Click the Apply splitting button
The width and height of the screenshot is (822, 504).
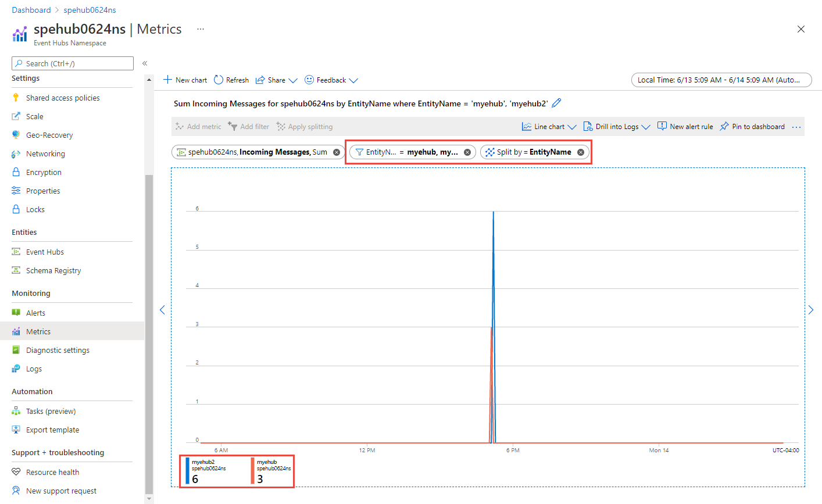[305, 127]
